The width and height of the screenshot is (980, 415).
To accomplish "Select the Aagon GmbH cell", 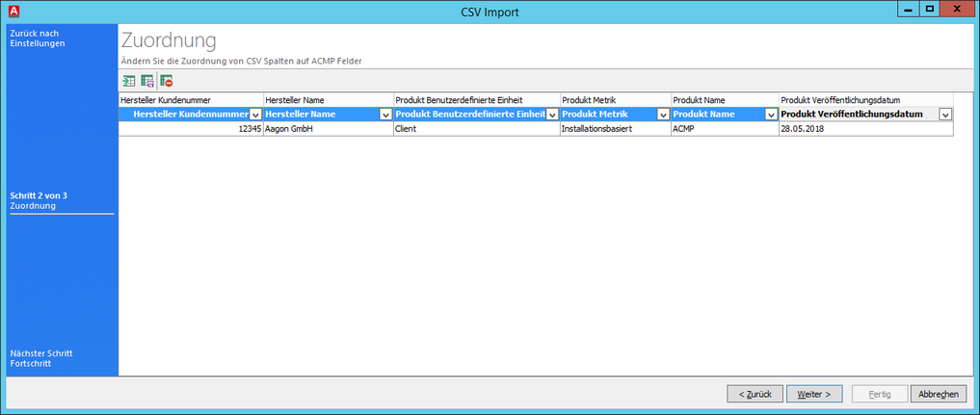I will 328,128.
